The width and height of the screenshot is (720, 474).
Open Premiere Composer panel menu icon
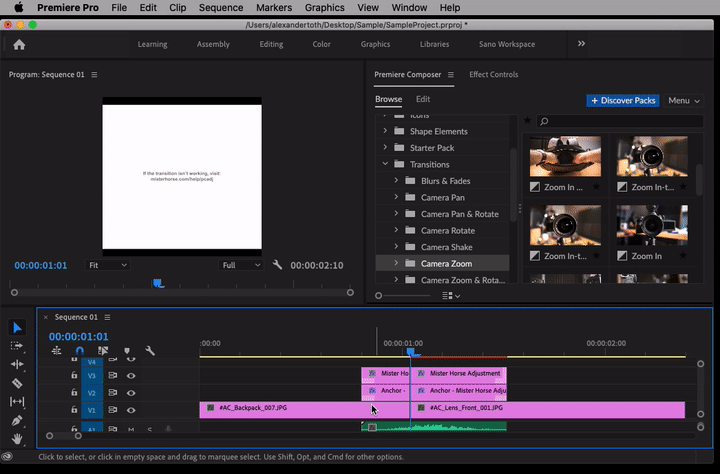point(450,74)
